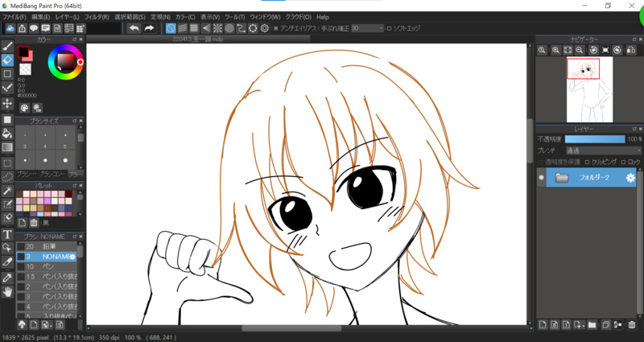Enable the grid snap guide
644x342 pixels.
pos(194,28)
